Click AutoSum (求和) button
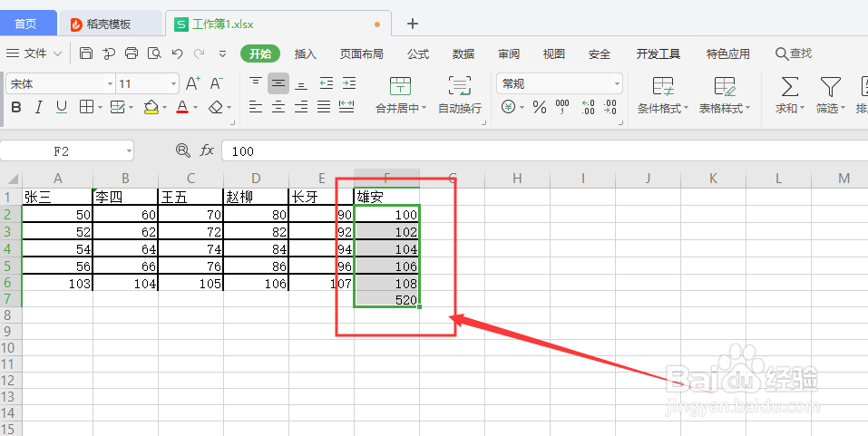 click(789, 95)
